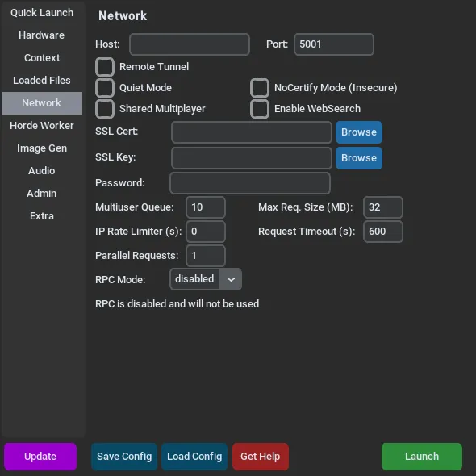Tick NoCertify Mode (Insecure) checkbox
Viewport: 476px width, 476px height.
(x=260, y=88)
